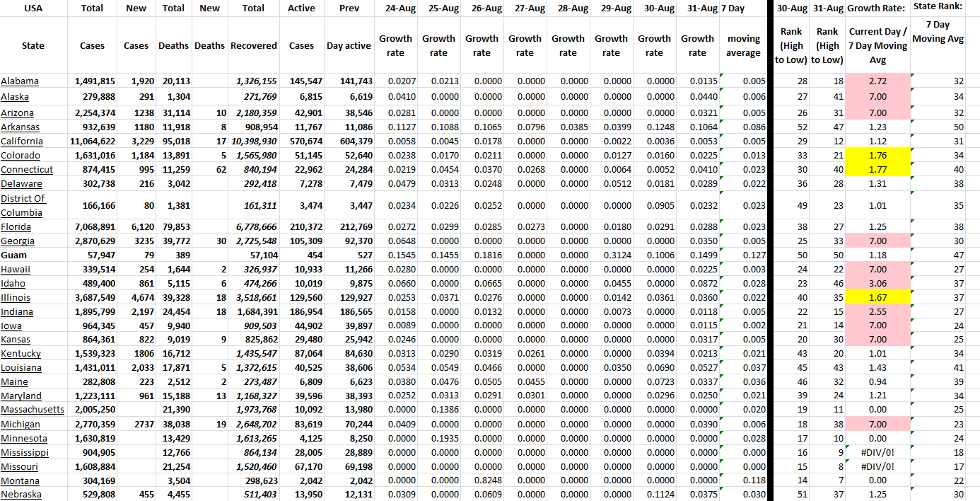Select the 'Current Day / 7 Day Moving Avg' header
The image size is (980, 501).
coord(877,45)
